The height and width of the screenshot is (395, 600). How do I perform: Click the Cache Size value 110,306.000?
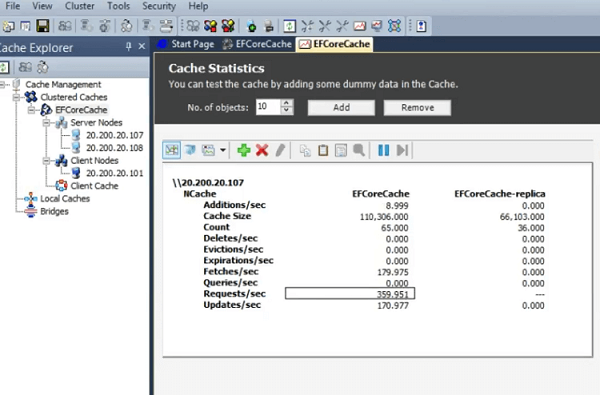(x=384, y=217)
